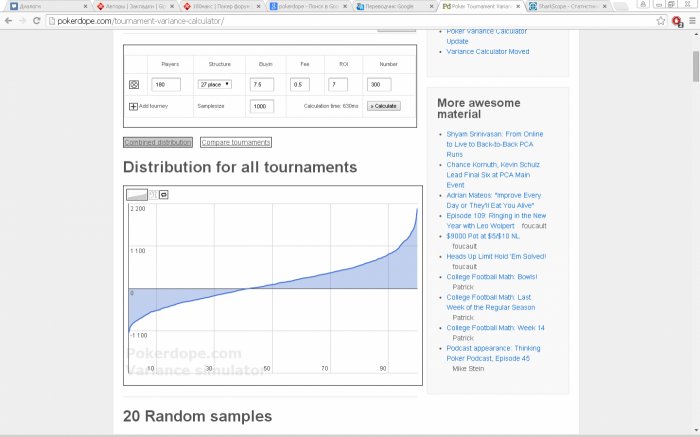
Task: Select the area chart view icon
Action: [137, 195]
